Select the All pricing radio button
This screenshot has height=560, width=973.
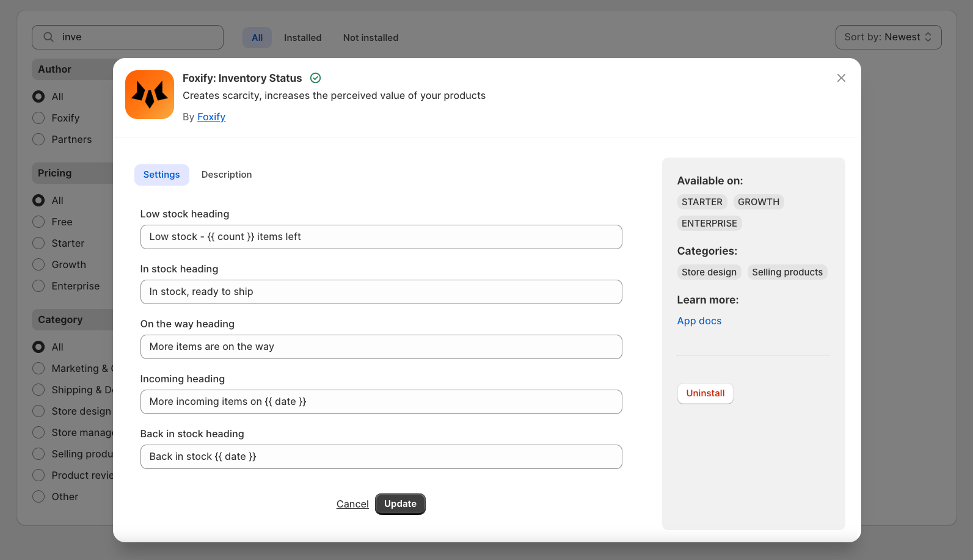click(x=38, y=200)
